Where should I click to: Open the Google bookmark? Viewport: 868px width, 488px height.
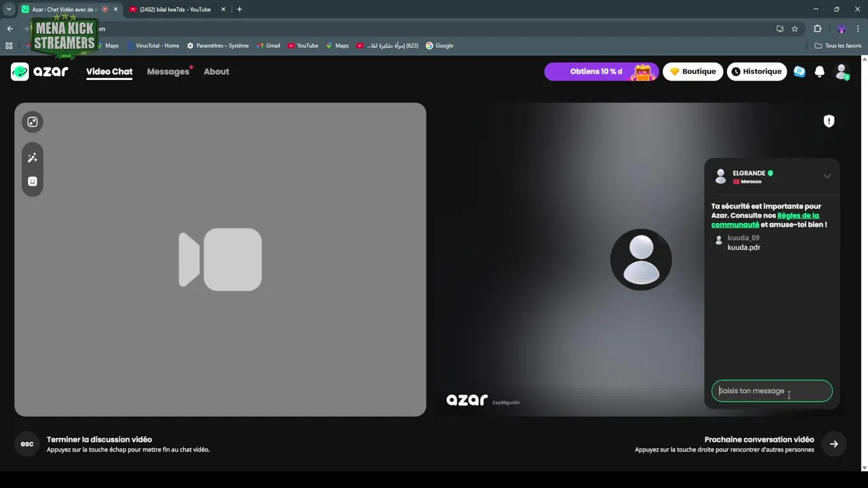point(439,45)
